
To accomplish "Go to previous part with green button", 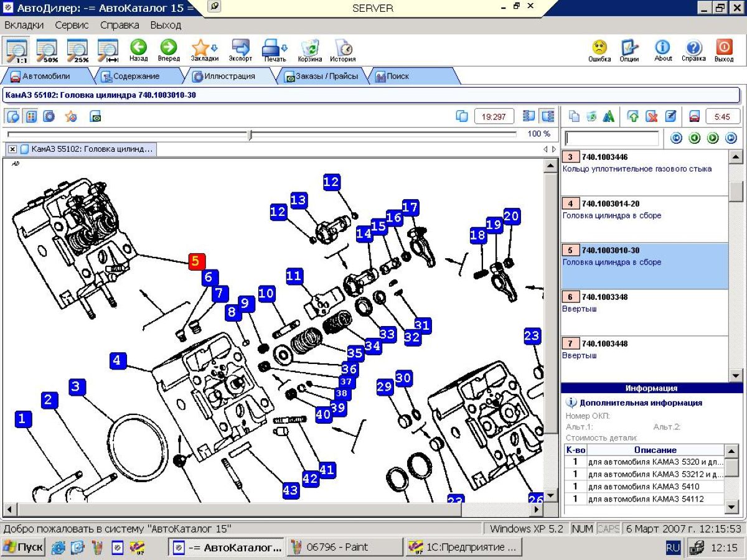I will point(695,138).
